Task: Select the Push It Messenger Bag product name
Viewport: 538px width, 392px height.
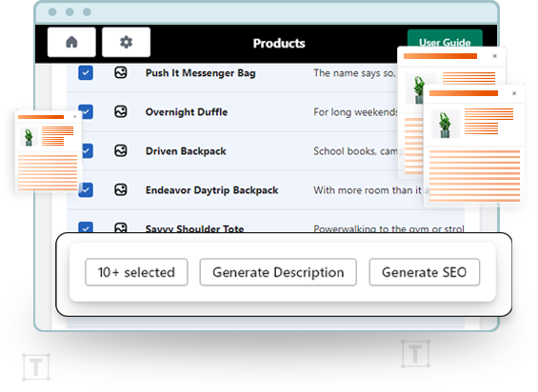Action: 200,73
